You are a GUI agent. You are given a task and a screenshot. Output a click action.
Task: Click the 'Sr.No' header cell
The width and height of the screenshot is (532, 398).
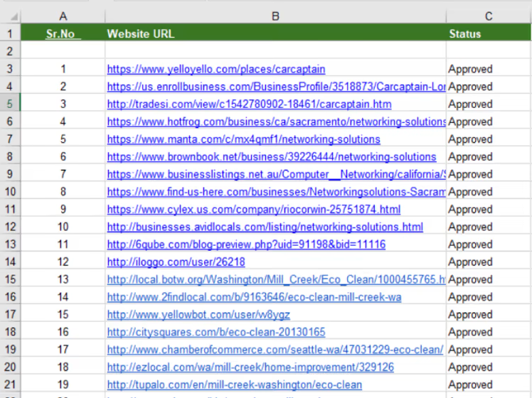pyautogui.click(x=63, y=33)
